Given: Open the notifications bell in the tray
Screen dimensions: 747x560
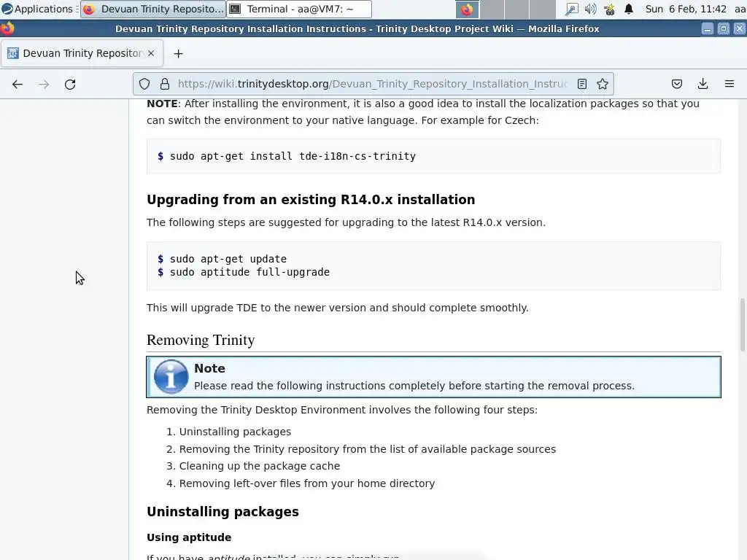Looking at the screenshot, I should [x=629, y=9].
